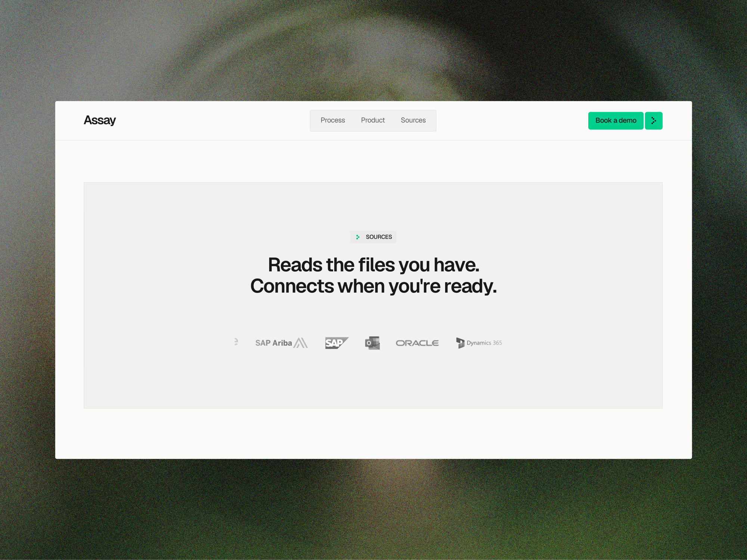Click the SAP logo
Screen dimensions: 747x560
coord(337,343)
